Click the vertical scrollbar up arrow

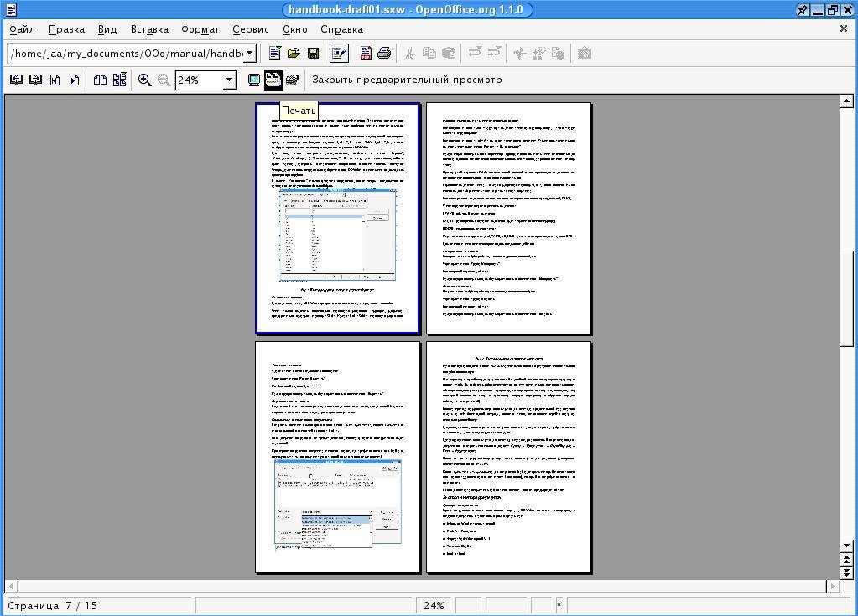pos(846,101)
